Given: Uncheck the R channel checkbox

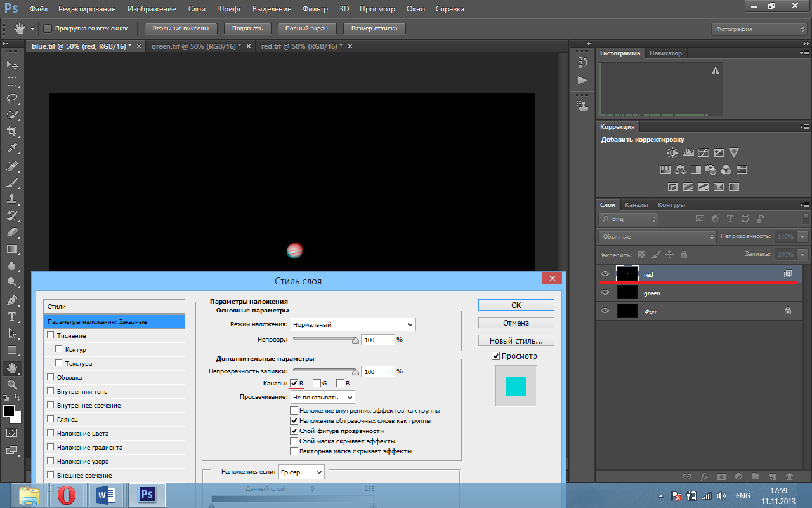Looking at the screenshot, I should [294, 384].
